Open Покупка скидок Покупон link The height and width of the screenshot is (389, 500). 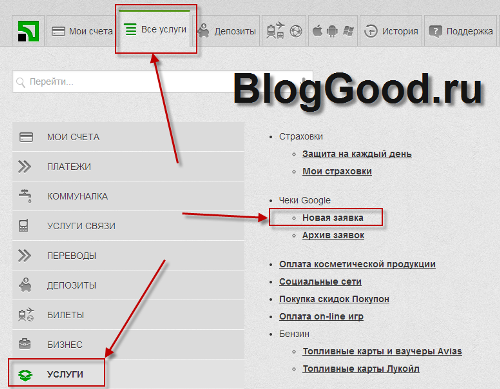[334, 299]
